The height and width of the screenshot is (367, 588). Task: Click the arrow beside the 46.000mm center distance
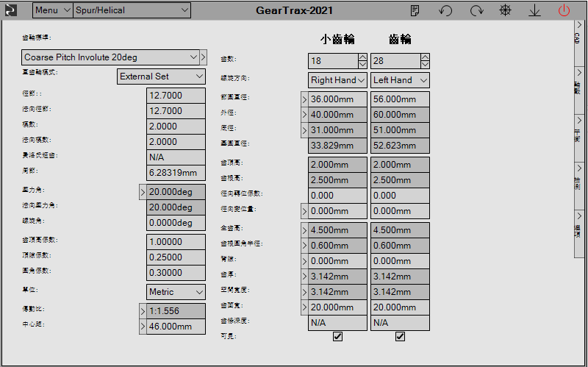[143, 327]
